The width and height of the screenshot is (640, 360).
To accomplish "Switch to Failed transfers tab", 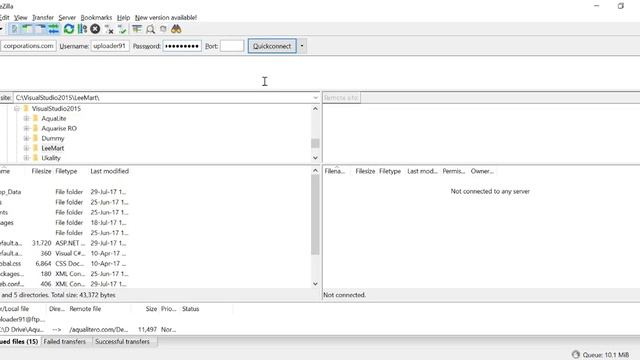I will (64, 342).
